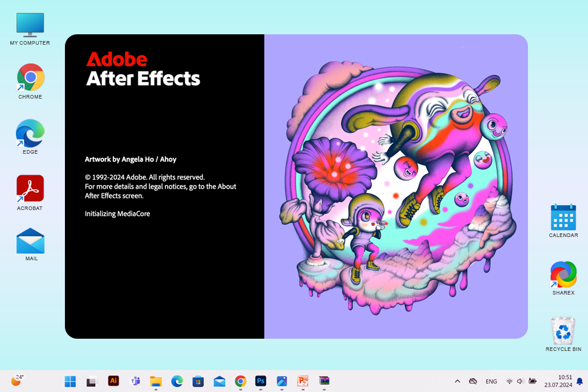The image size is (588, 392).
Task: Click the Windows Start button
Action: coord(70,381)
